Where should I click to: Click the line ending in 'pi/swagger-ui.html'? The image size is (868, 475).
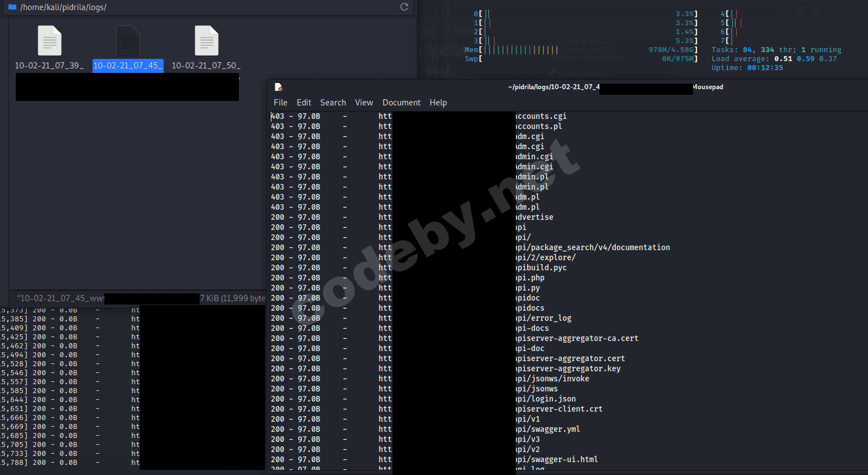point(434,459)
